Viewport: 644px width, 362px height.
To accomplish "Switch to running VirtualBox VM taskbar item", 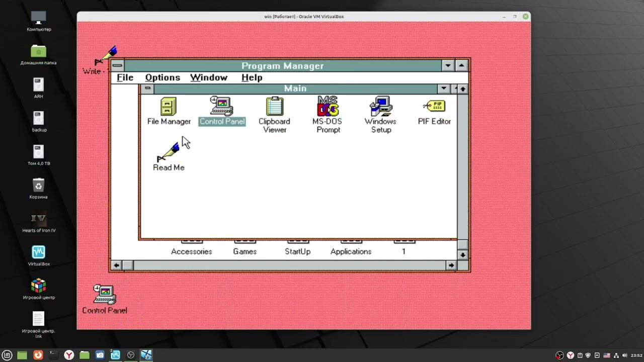I will [x=146, y=355].
